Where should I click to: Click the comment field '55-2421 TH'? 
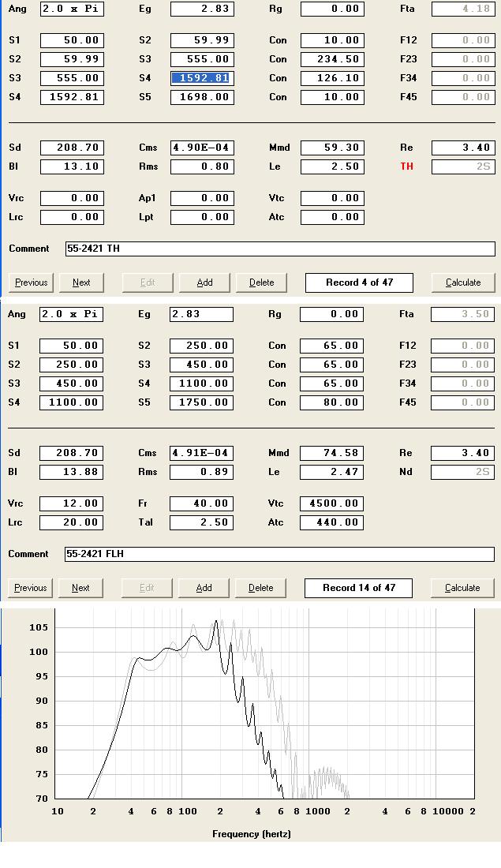tap(280, 249)
